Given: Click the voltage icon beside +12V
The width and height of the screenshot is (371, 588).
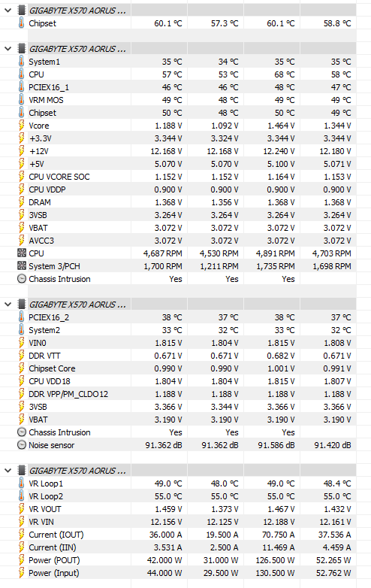Looking at the screenshot, I should tap(22, 151).
